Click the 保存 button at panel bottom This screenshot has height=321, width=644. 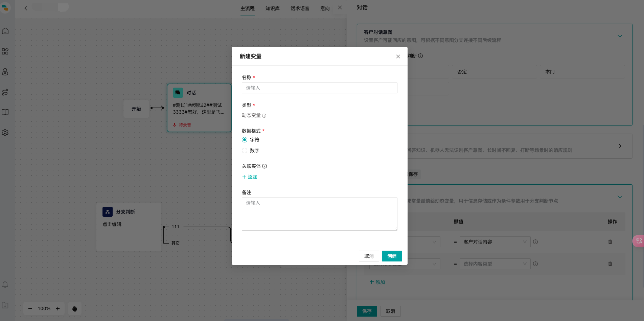click(x=367, y=311)
